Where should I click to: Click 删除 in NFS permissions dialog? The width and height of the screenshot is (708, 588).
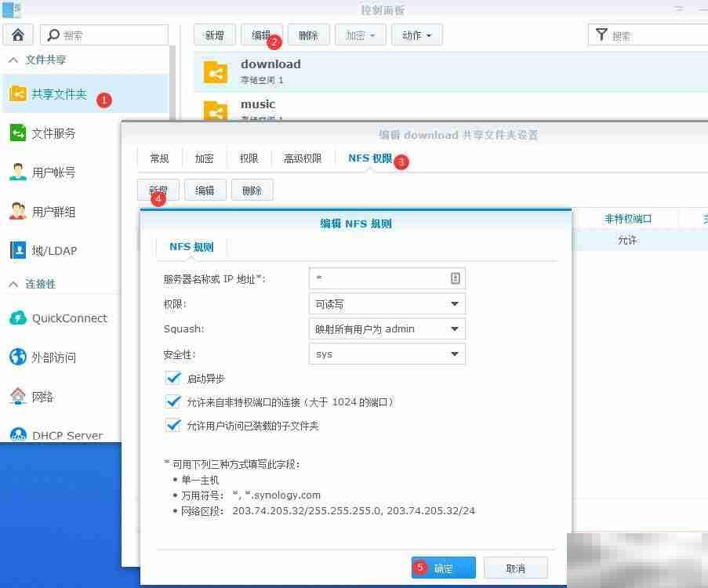(x=252, y=191)
